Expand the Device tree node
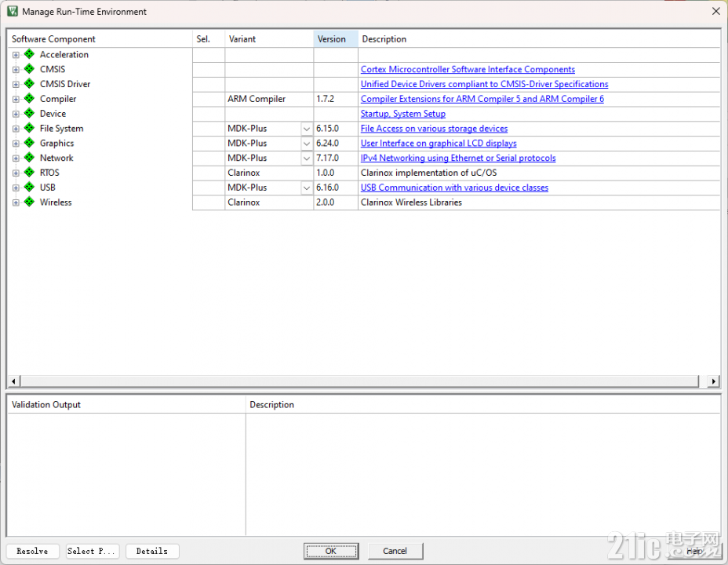This screenshot has width=728, height=565. point(16,115)
